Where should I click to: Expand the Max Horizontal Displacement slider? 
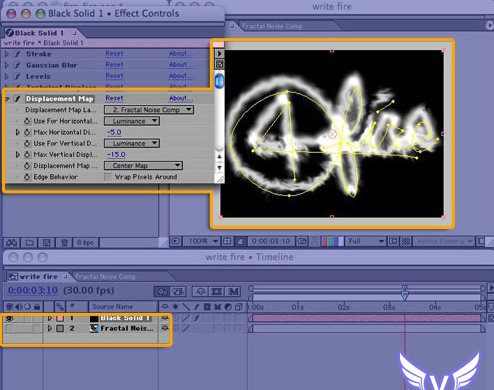(18, 132)
